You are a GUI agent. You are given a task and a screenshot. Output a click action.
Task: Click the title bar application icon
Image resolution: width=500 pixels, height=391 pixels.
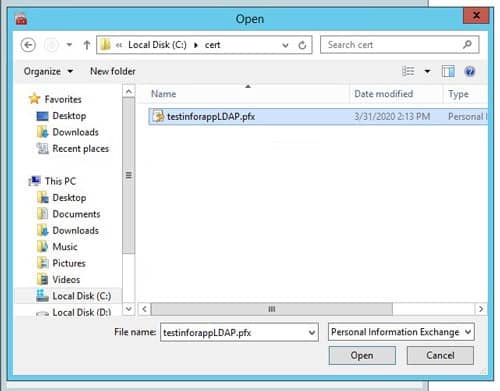click(x=21, y=19)
